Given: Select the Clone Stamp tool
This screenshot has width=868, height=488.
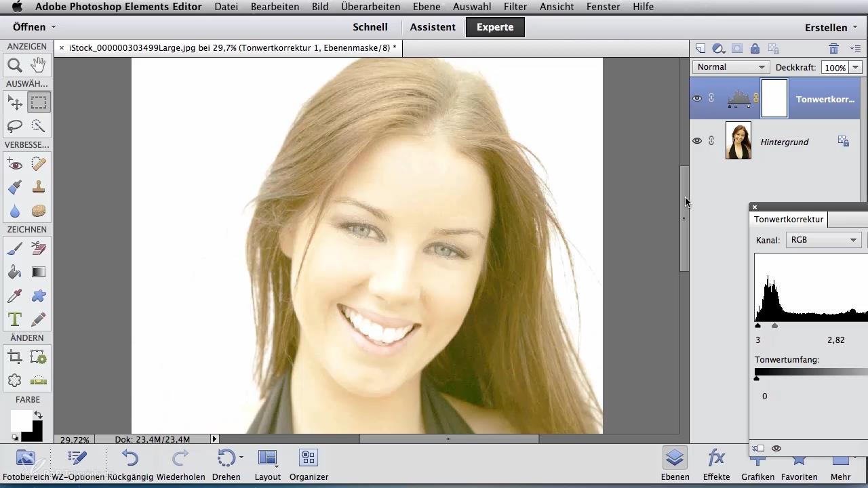Looking at the screenshot, I should click(39, 188).
